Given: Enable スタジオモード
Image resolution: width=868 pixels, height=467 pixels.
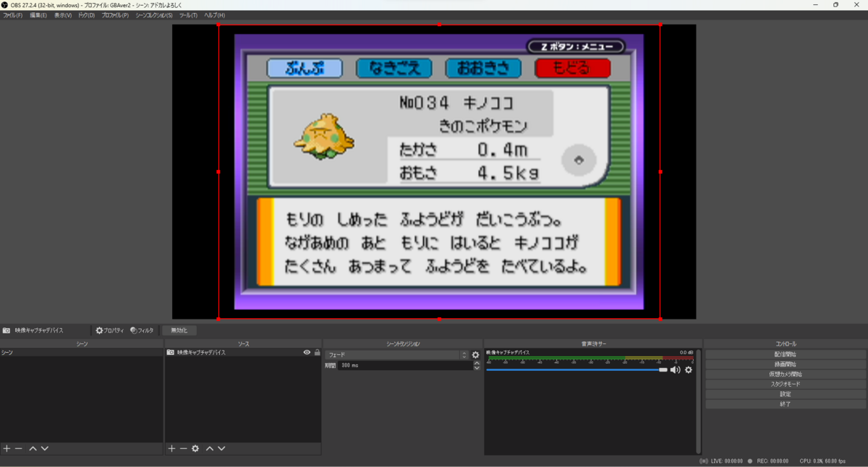Looking at the screenshot, I should tap(785, 385).
